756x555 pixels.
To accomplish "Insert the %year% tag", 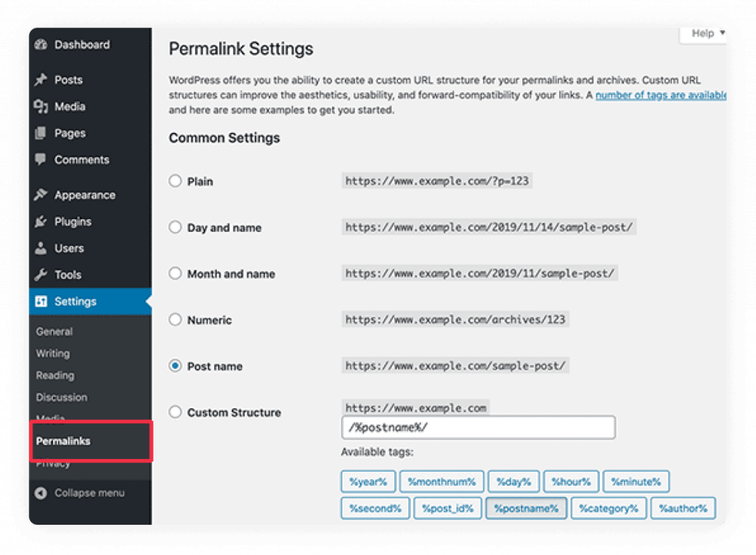I will coord(368,482).
